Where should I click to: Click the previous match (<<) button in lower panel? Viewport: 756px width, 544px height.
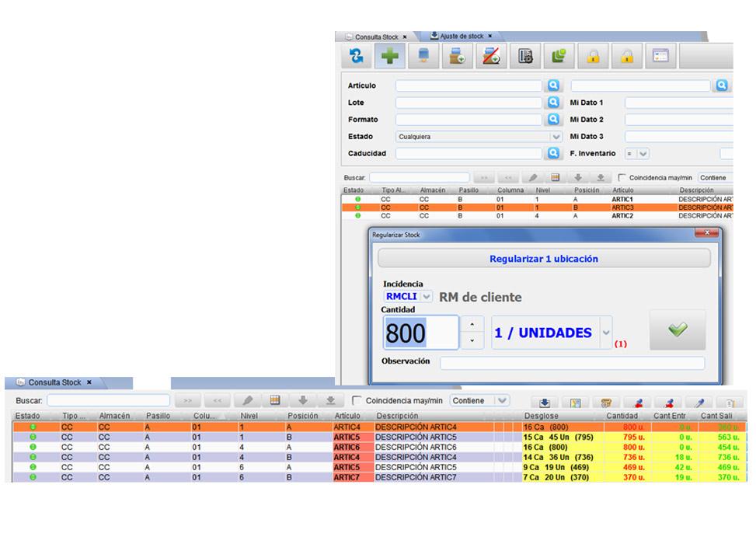click(x=218, y=400)
